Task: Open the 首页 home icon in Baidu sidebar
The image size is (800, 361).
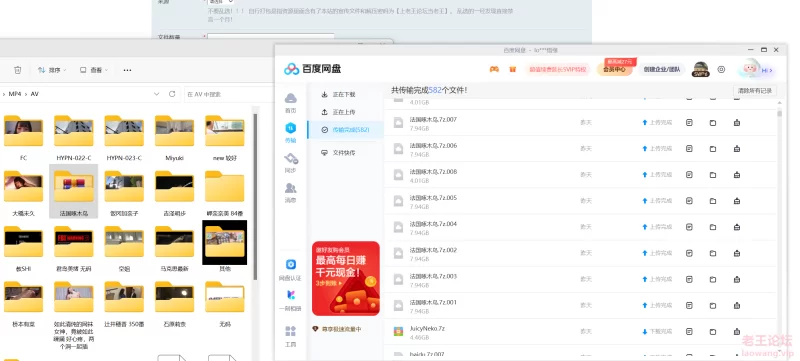Action: coord(290,102)
